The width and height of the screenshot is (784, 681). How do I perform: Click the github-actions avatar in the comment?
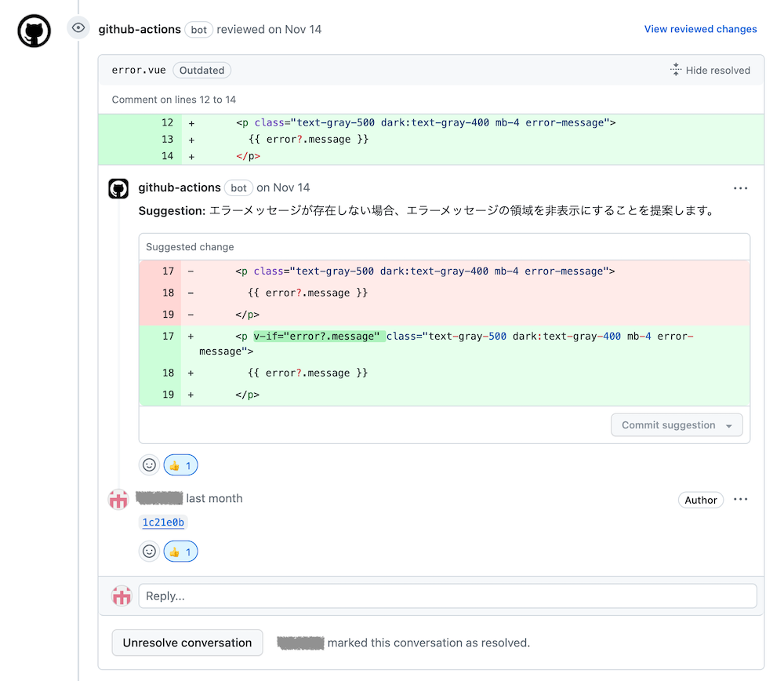pyautogui.click(x=118, y=188)
